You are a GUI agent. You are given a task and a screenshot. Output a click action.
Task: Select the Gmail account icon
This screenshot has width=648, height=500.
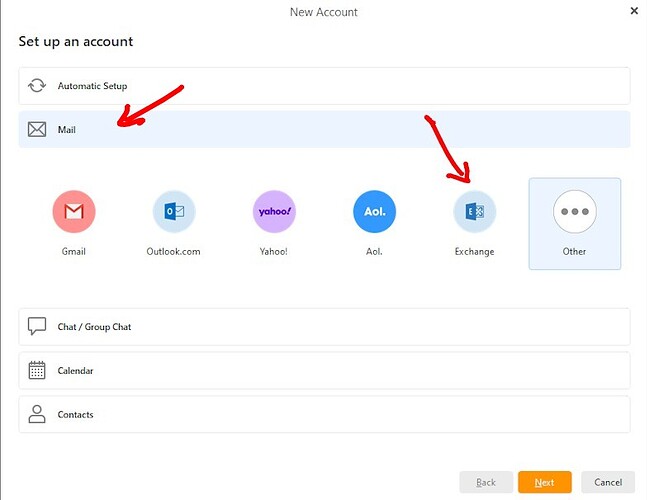(74, 211)
